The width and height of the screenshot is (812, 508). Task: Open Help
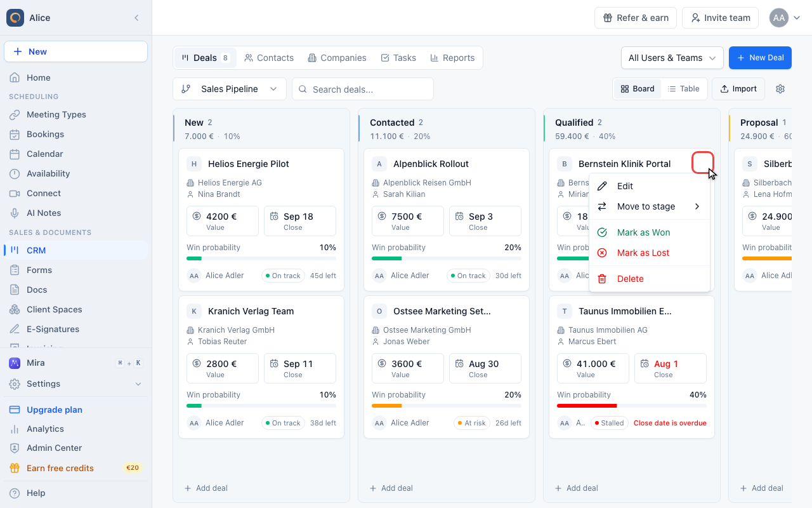[x=75, y=493]
